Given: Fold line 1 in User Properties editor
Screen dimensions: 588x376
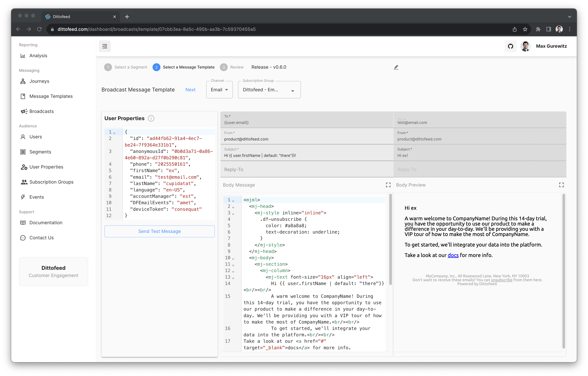Looking at the screenshot, I should pos(114,133).
